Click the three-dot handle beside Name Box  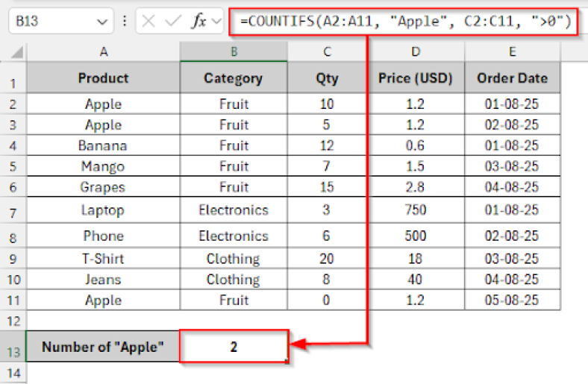[x=125, y=22]
